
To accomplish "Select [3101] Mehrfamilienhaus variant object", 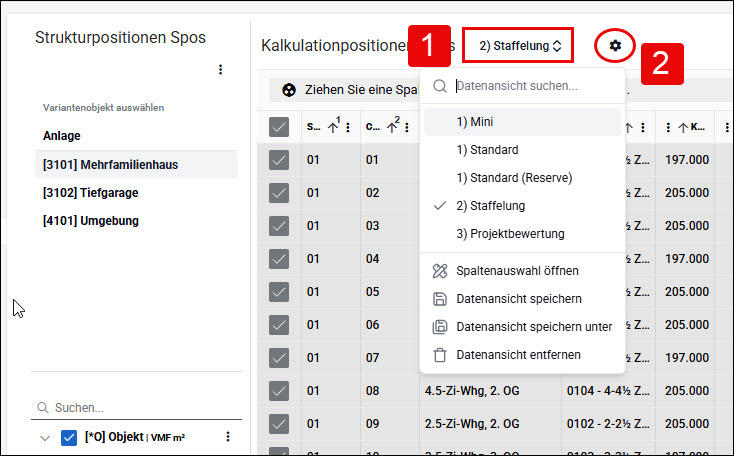I will pos(136,165).
